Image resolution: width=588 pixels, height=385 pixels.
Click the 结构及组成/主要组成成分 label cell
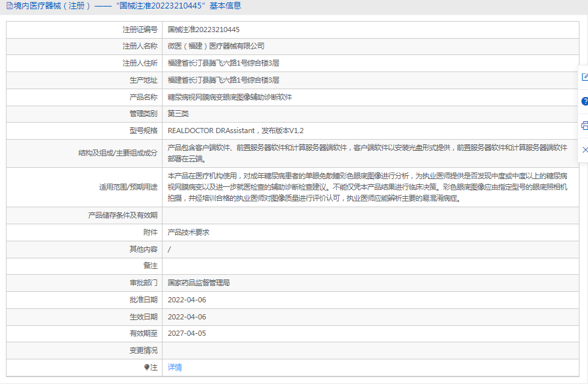[118, 153]
